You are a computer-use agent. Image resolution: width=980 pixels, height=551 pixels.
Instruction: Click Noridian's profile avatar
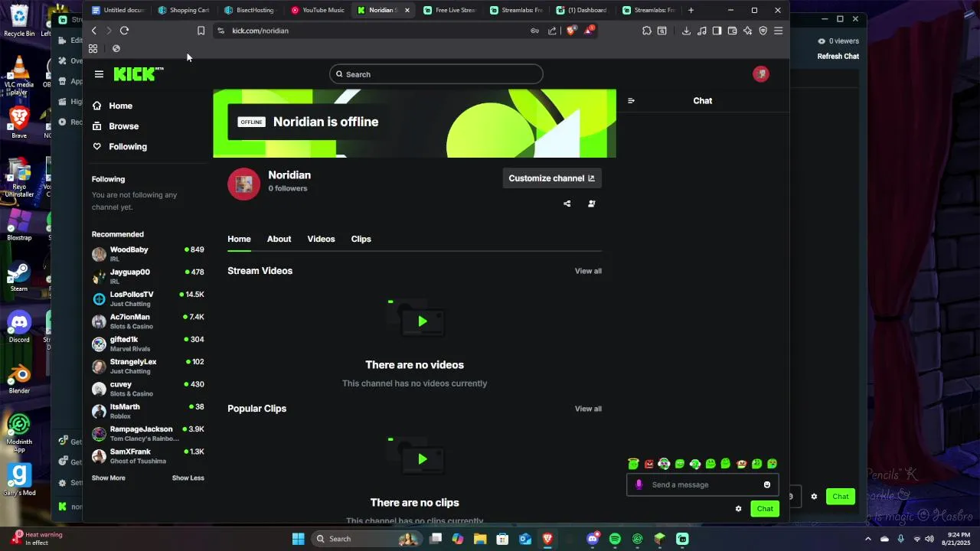tap(243, 184)
